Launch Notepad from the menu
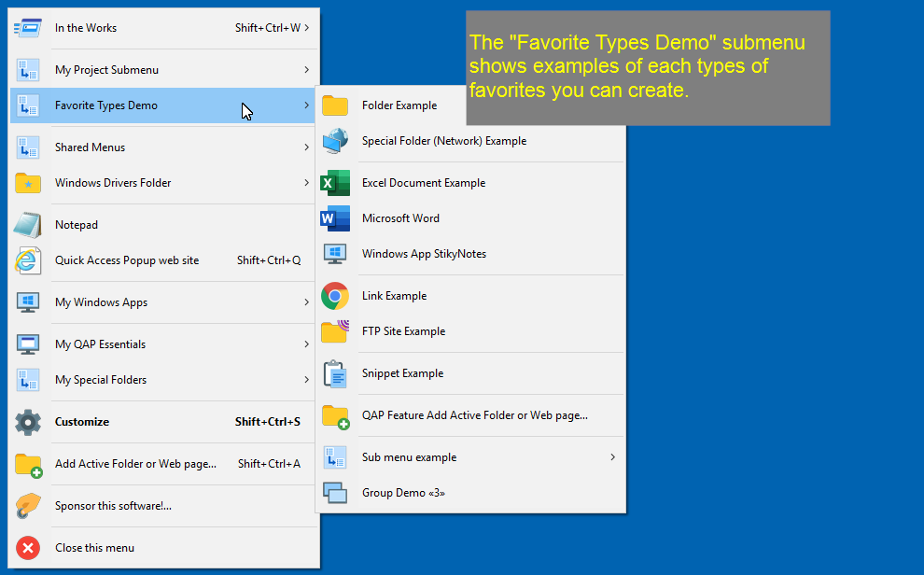 click(163, 224)
